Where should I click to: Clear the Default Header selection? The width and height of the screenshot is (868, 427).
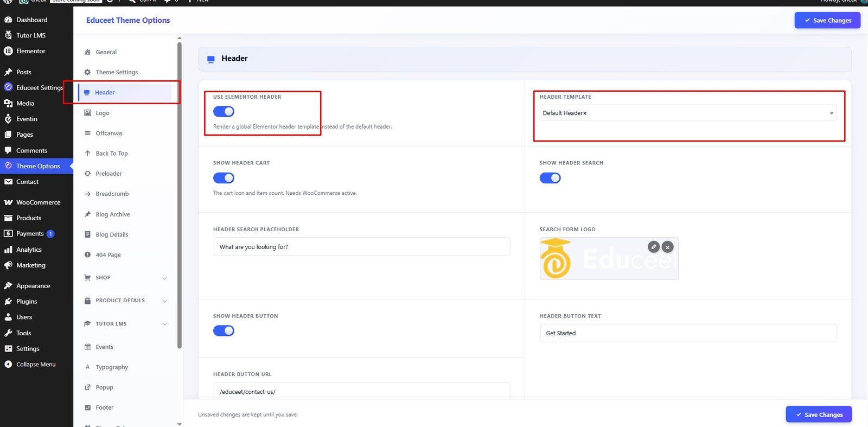click(x=584, y=113)
